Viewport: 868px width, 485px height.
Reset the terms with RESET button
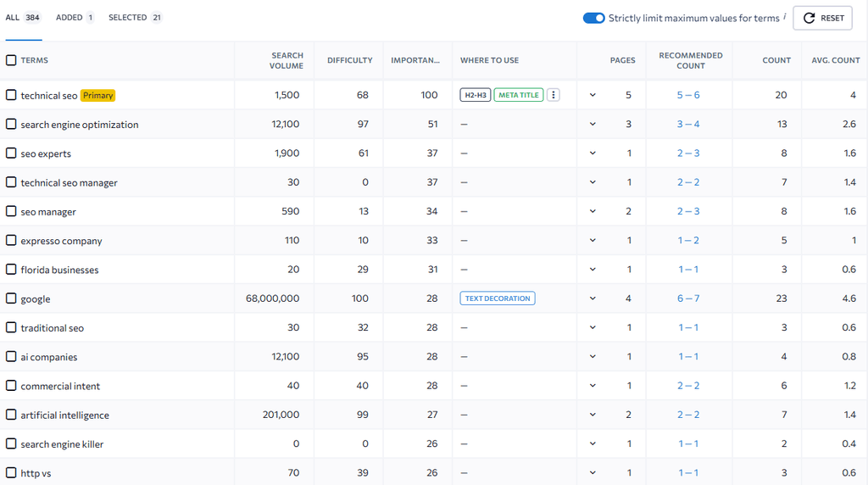822,19
